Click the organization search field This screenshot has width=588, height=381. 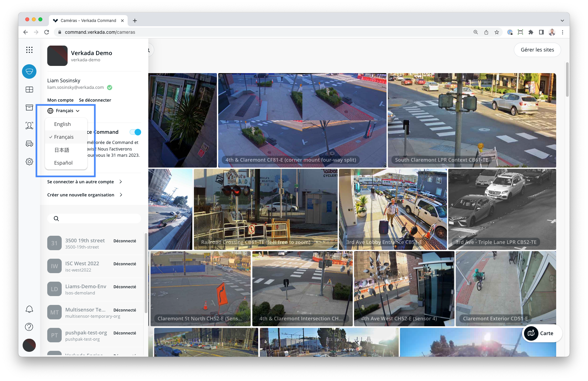pyautogui.click(x=94, y=219)
